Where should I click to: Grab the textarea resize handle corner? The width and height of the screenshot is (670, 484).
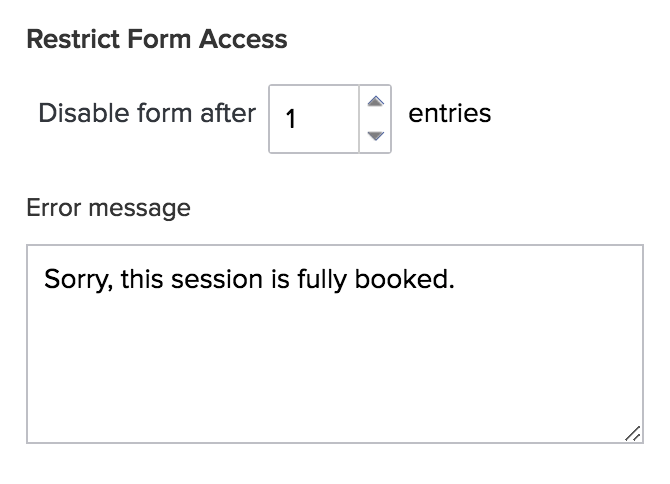[632, 432]
